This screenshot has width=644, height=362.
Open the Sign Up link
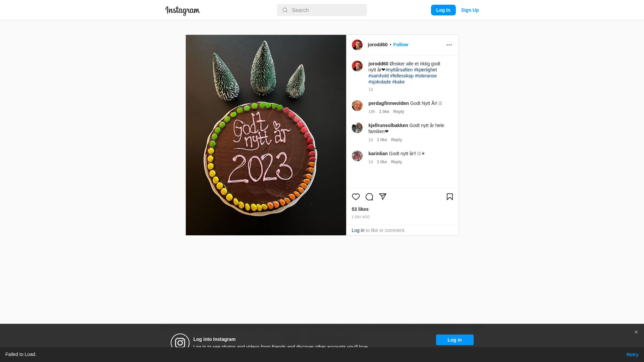[470, 10]
